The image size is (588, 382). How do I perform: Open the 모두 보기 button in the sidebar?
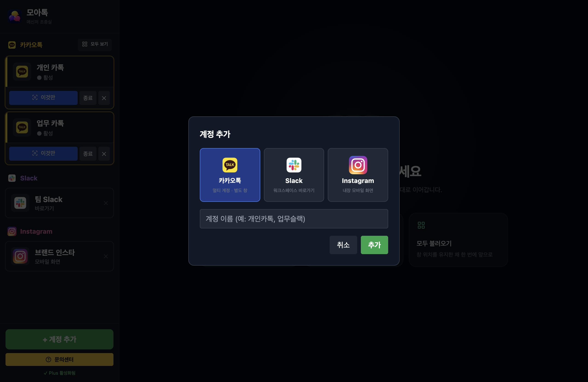pyautogui.click(x=95, y=45)
